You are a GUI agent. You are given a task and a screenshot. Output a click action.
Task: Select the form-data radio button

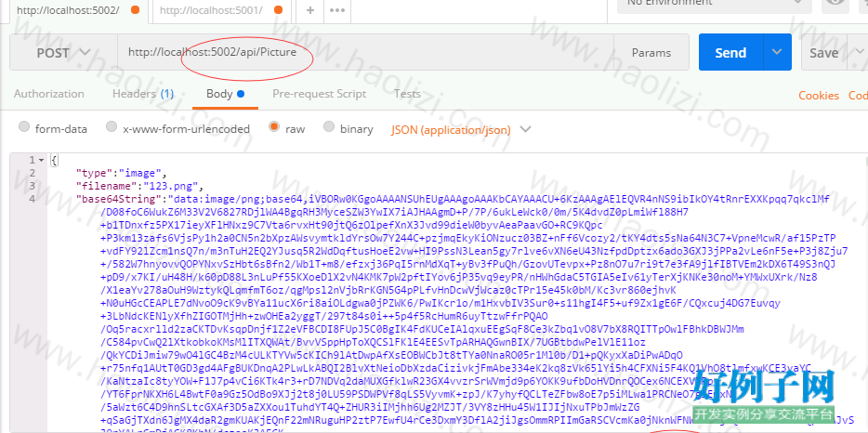(24, 126)
